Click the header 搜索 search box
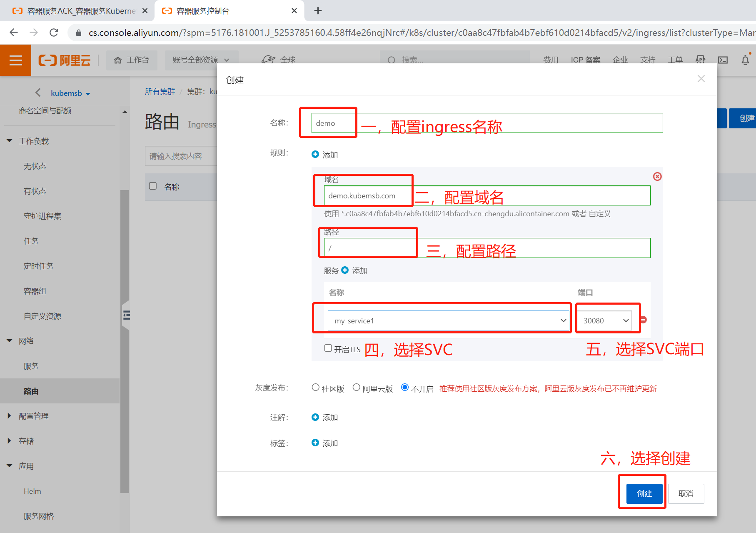 [455, 60]
